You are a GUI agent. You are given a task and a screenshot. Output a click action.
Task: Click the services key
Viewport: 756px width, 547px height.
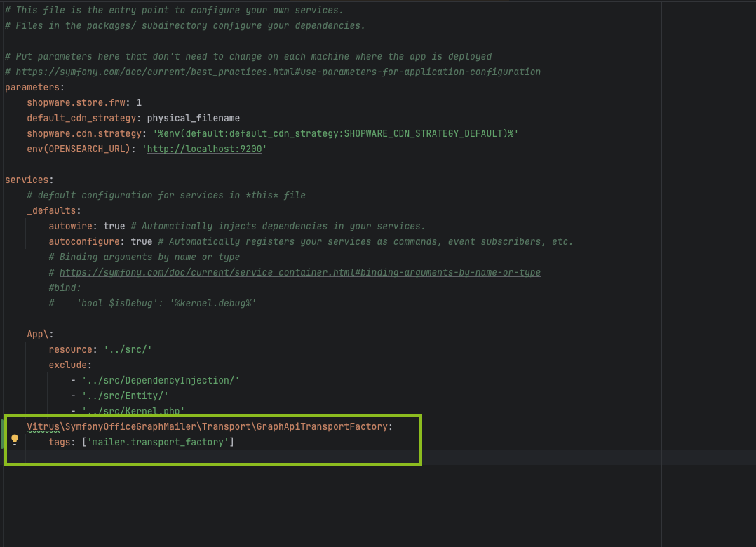pyautogui.click(x=27, y=180)
